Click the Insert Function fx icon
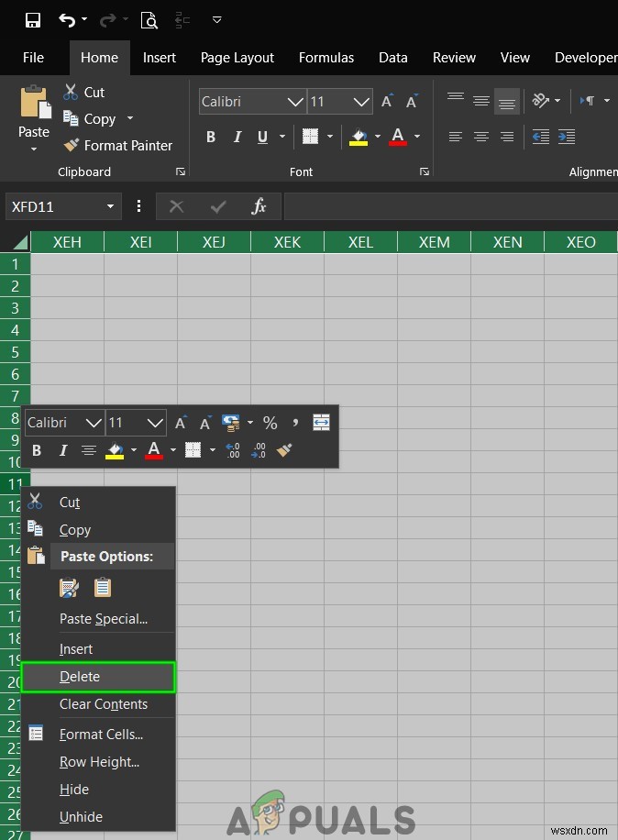Image resolution: width=618 pixels, height=840 pixels. click(259, 206)
